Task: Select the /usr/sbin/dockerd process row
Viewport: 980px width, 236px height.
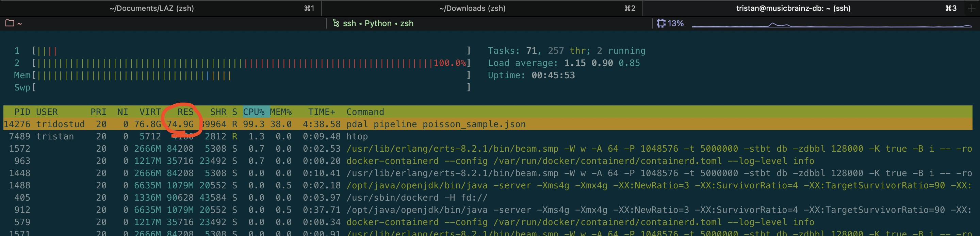Action: (x=416, y=198)
